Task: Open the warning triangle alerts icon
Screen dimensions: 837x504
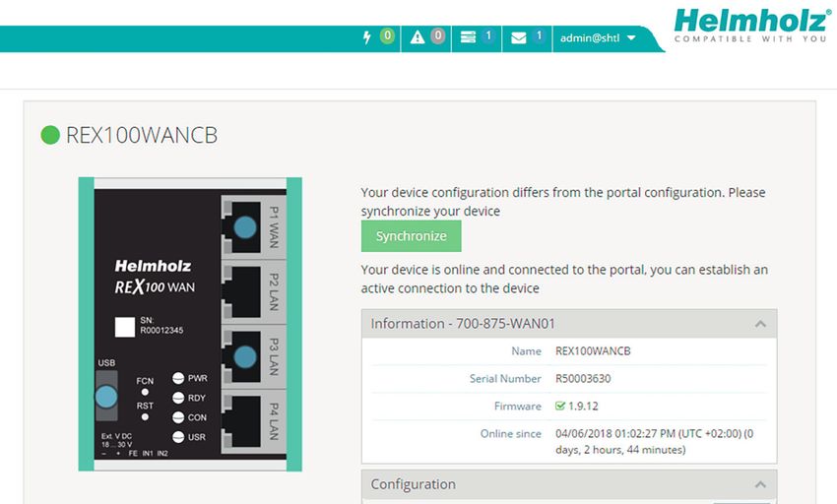Action: coord(418,37)
